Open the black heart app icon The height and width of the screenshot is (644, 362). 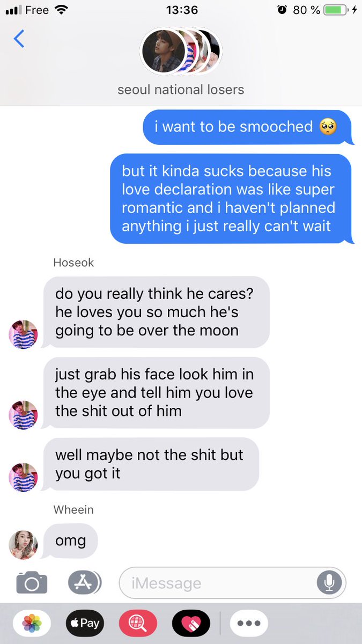(191, 623)
